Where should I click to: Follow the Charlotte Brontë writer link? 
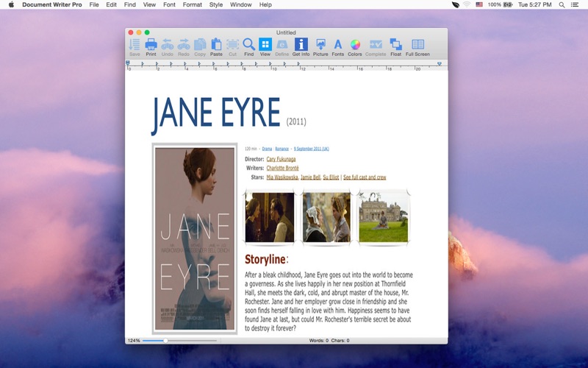283,169
